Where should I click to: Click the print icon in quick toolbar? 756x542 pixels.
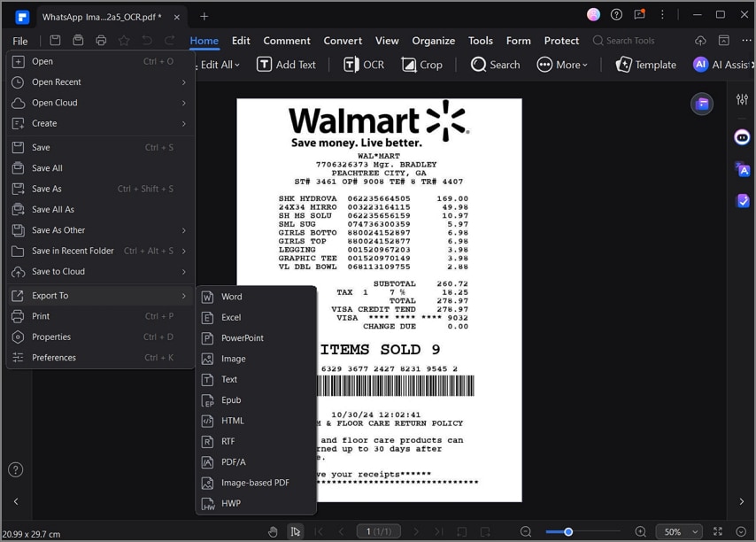tap(101, 41)
